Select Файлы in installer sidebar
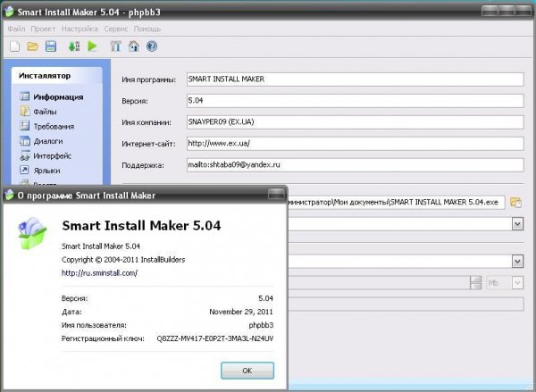The height and width of the screenshot is (392, 536). click(46, 112)
